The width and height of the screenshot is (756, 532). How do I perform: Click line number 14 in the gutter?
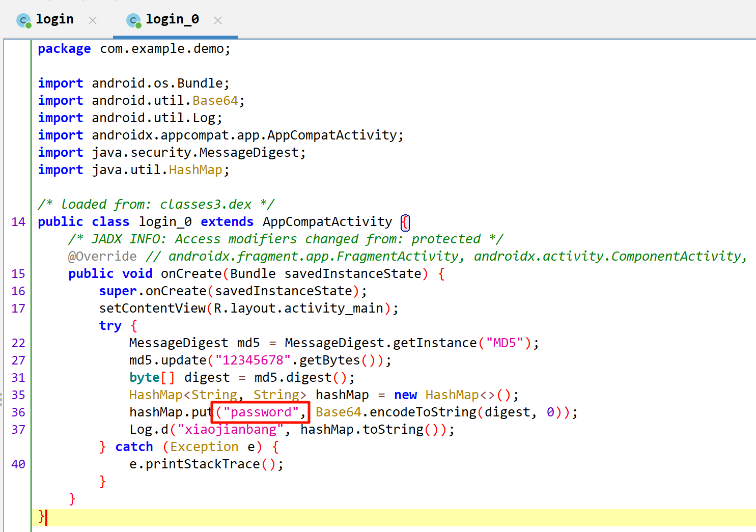[18, 222]
